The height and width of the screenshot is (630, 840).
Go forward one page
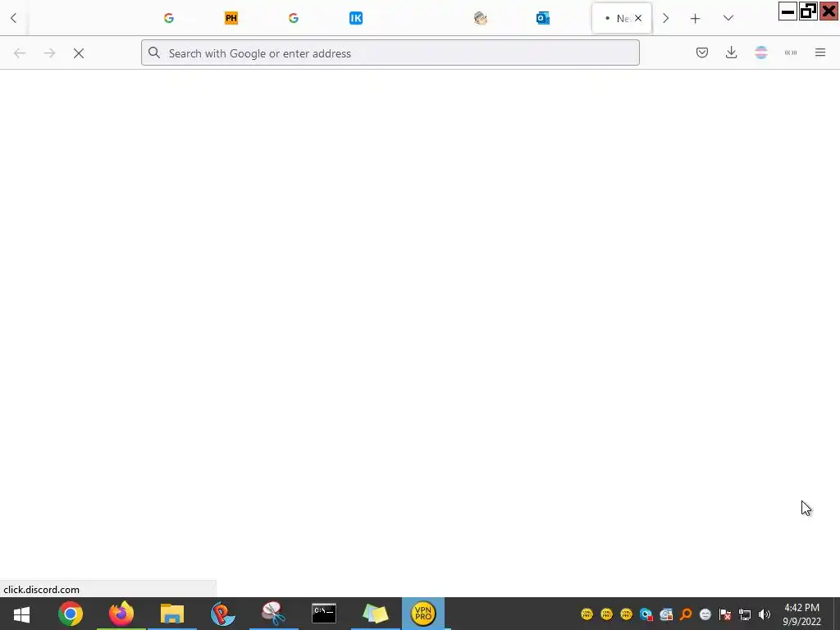coord(49,53)
